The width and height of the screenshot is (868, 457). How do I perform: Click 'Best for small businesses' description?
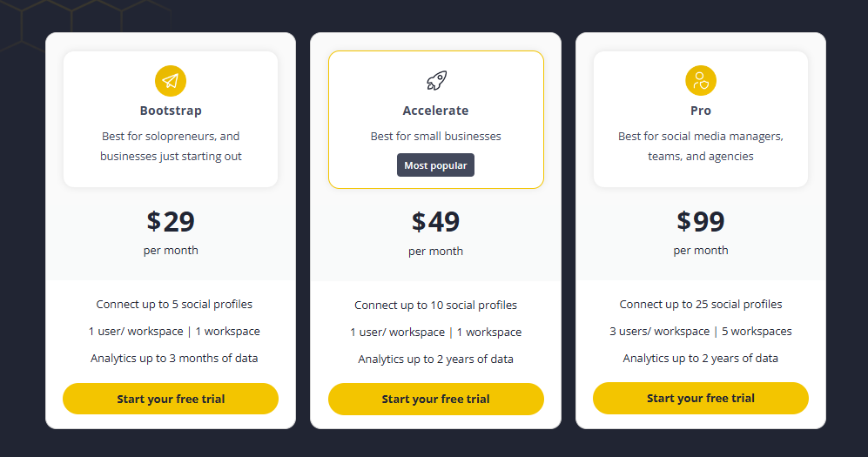click(x=435, y=136)
